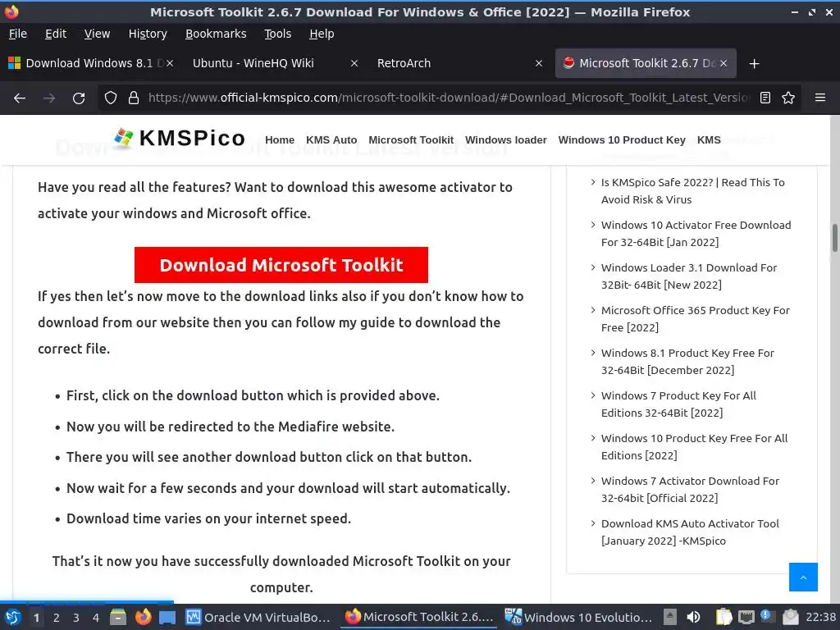The height and width of the screenshot is (630, 840).
Task: Open 'Windows 10 Activator Free Download' link
Action: 696,234
